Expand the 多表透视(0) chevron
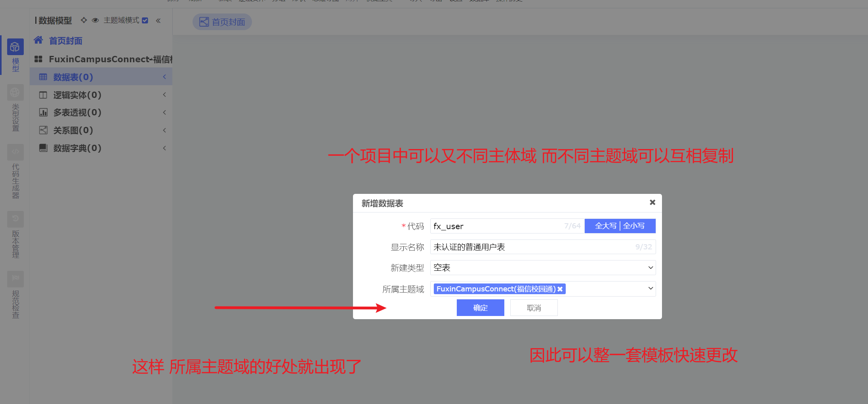Screen dimensions: 868x404 point(164,113)
